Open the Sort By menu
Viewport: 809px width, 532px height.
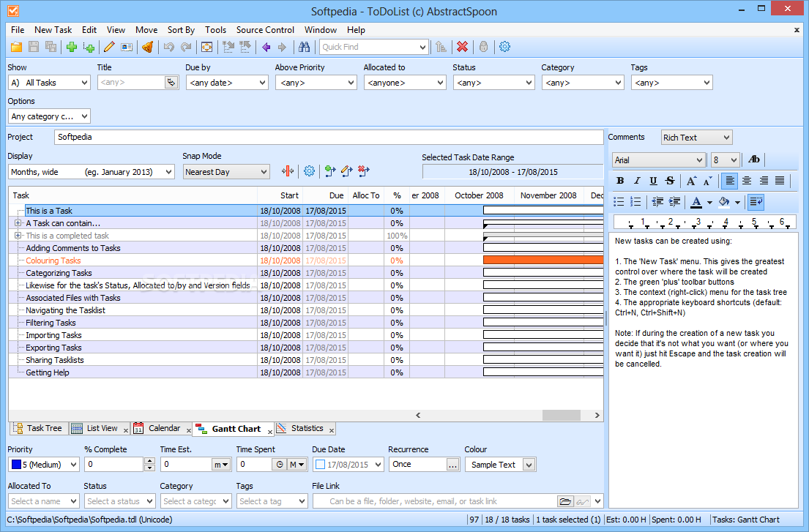[x=181, y=30]
